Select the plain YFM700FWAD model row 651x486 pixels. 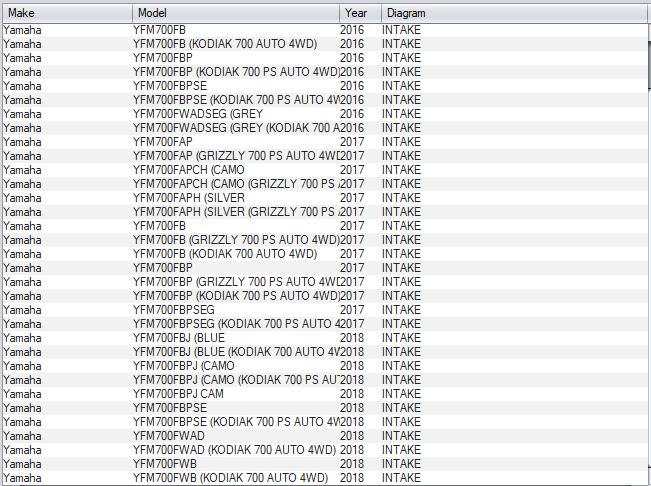tap(325, 436)
